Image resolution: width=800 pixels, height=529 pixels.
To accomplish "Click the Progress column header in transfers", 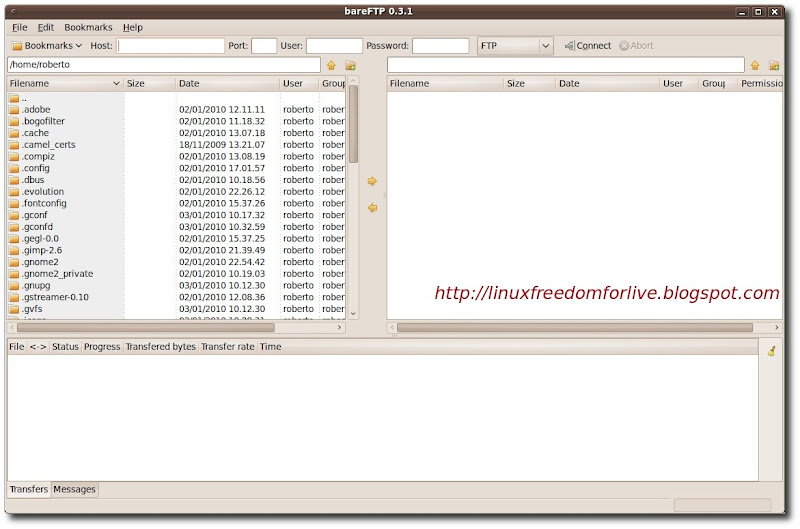I will [x=102, y=346].
